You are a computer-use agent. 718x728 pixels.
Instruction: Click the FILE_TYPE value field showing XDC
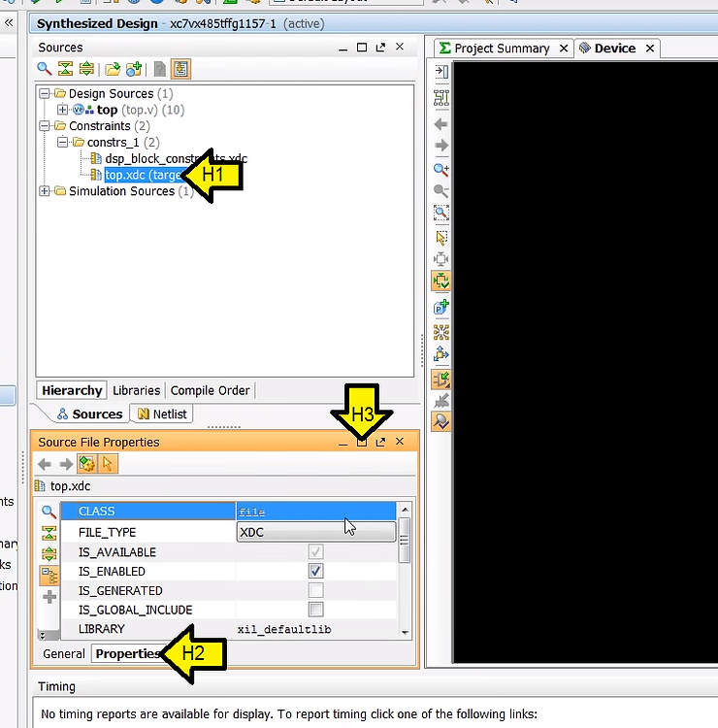(x=315, y=532)
